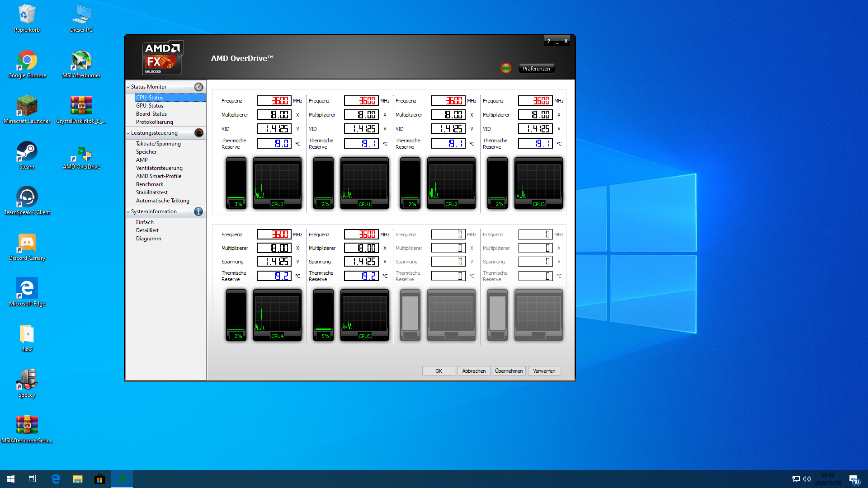Screen dimensions: 868x488
Task: Collapse the Systeminformation section
Action: (x=128, y=211)
